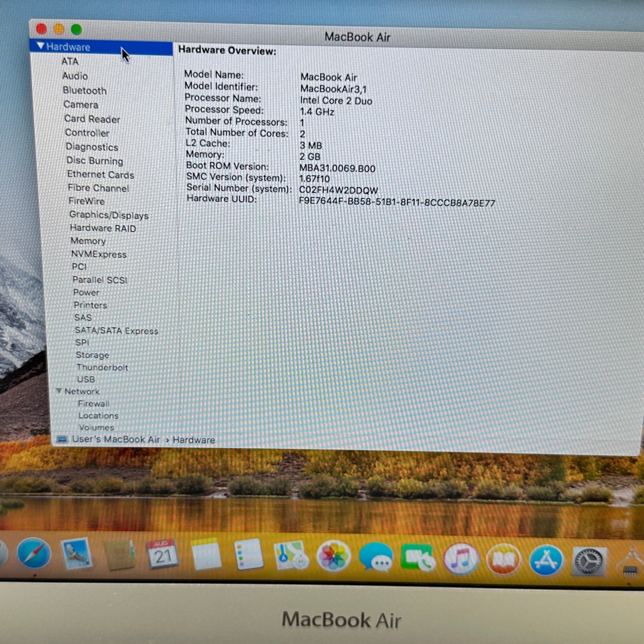Open the Calendar dock icon
The image size is (644, 644).
click(x=162, y=554)
